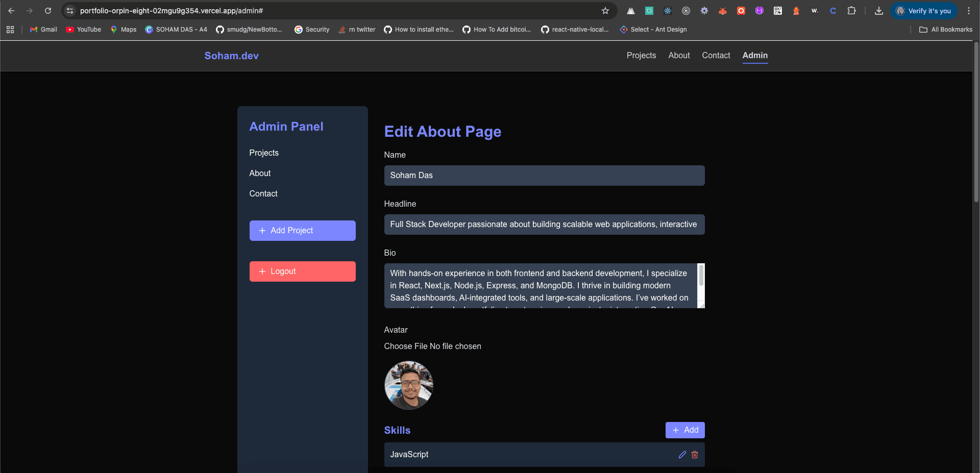980x473 pixels.
Task: Open the React Developer Tools extension
Action: (668, 11)
